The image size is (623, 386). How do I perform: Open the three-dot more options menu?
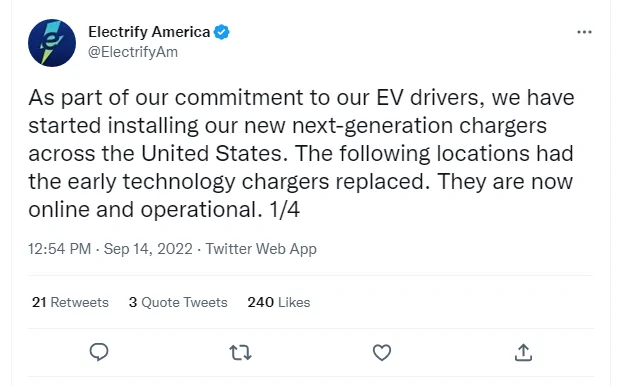[584, 32]
